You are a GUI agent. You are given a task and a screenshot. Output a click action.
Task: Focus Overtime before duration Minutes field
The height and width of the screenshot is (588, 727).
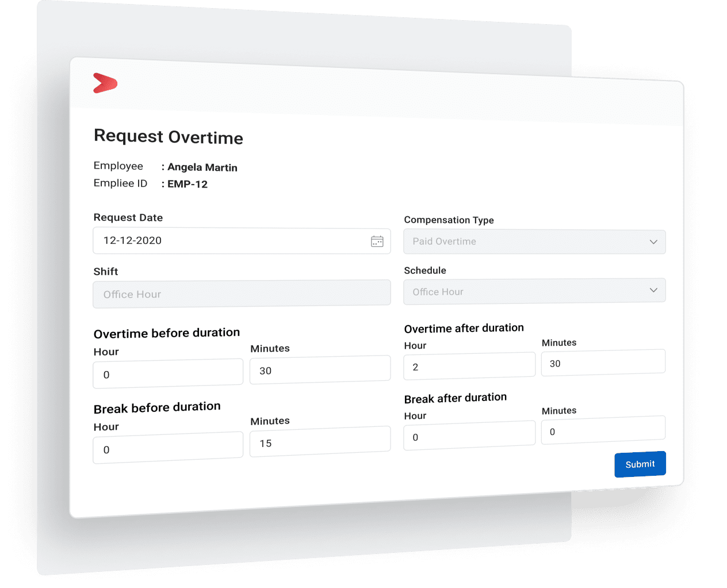[x=320, y=370]
